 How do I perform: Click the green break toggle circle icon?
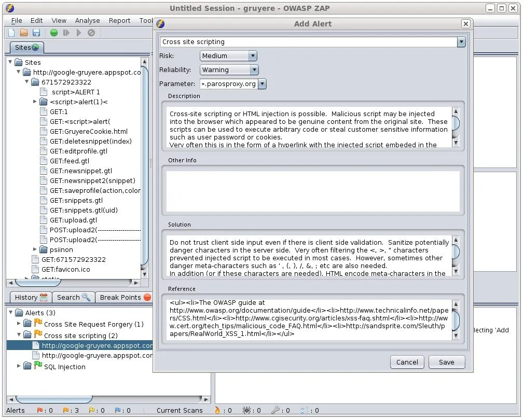54,33
